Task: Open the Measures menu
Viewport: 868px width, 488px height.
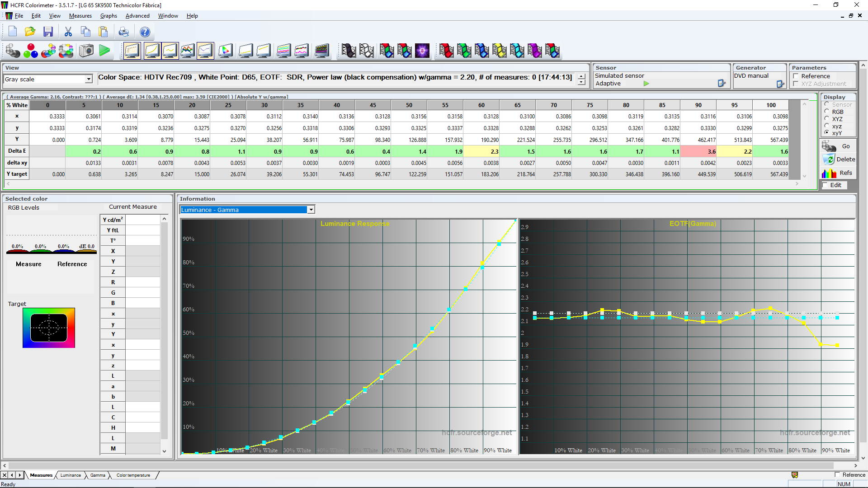Action: pyautogui.click(x=80, y=16)
